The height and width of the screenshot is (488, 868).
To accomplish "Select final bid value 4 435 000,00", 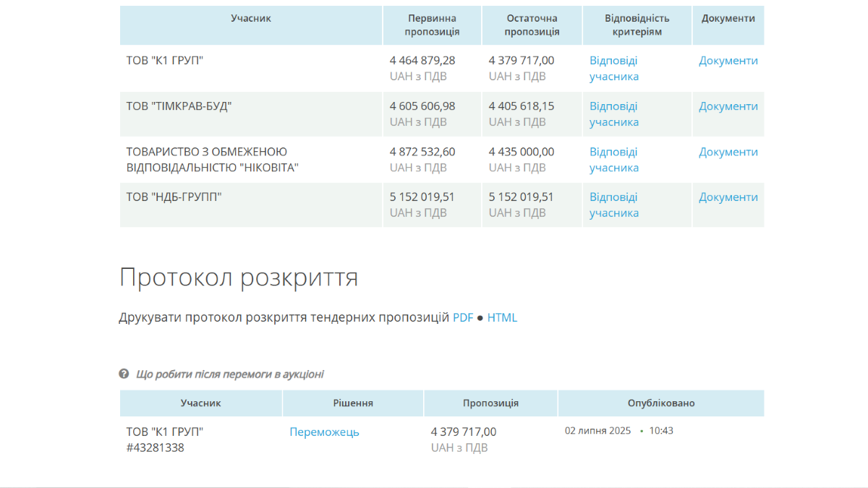I will 522,152.
